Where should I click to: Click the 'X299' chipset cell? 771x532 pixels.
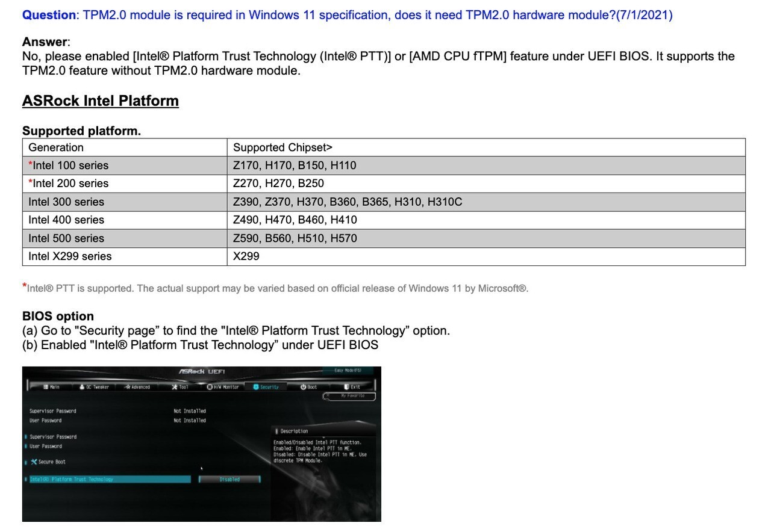pyautogui.click(x=486, y=256)
